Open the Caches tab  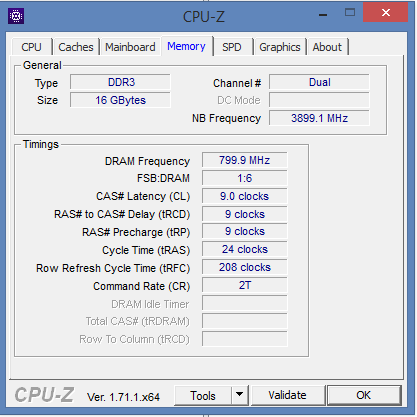tap(76, 47)
